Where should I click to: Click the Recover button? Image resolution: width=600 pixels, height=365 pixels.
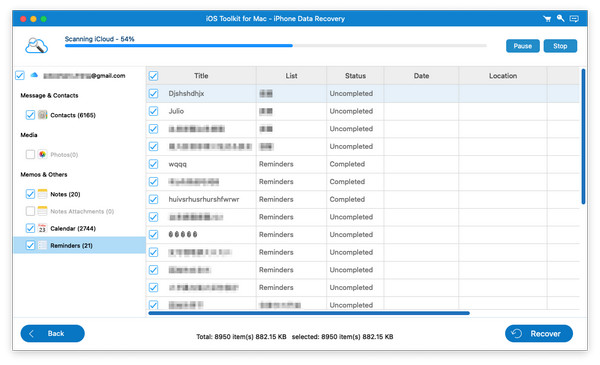coord(539,334)
